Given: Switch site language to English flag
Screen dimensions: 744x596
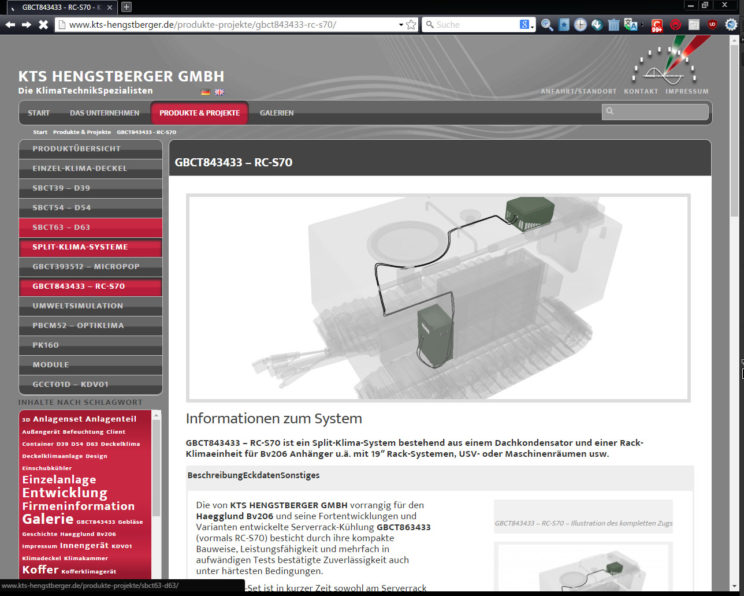Looking at the screenshot, I should click(x=219, y=92).
